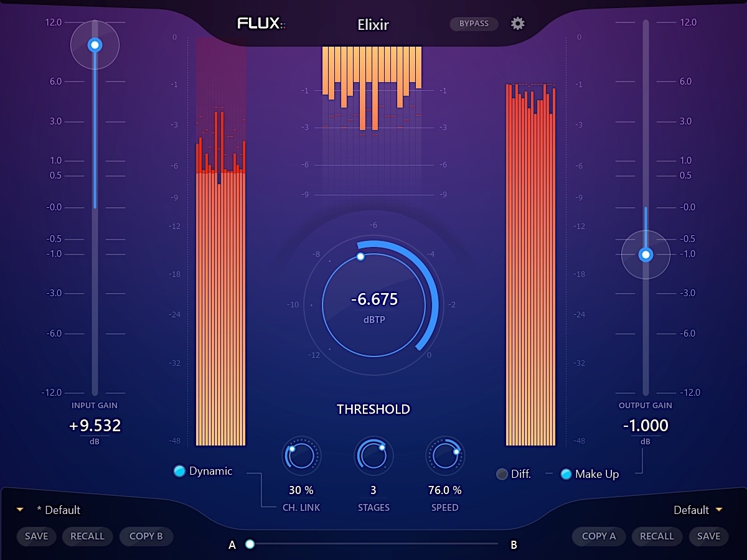Click the Elixir plugin title
This screenshot has width=747, height=560.
coord(374,26)
